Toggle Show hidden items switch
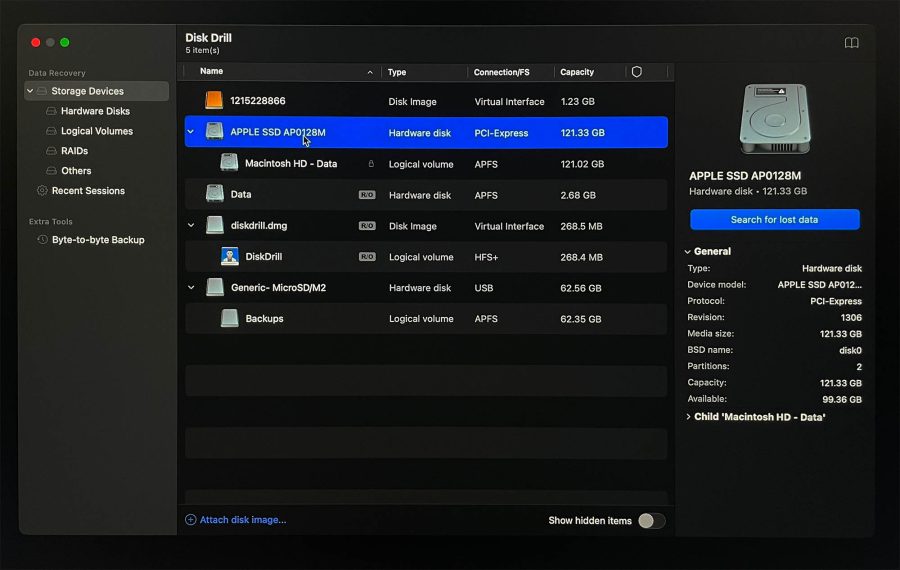 pyautogui.click(x=651, y=521)
